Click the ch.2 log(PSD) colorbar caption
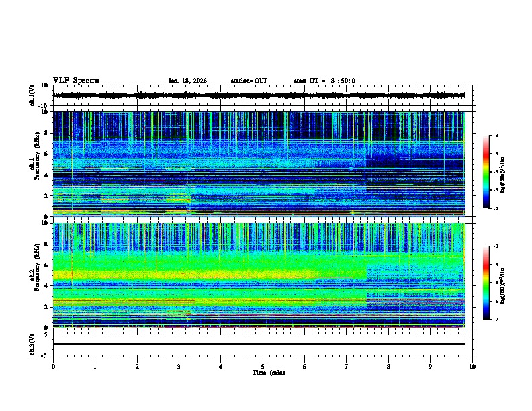The width and height of the screenshot is (532, 411). click(503, 285)
